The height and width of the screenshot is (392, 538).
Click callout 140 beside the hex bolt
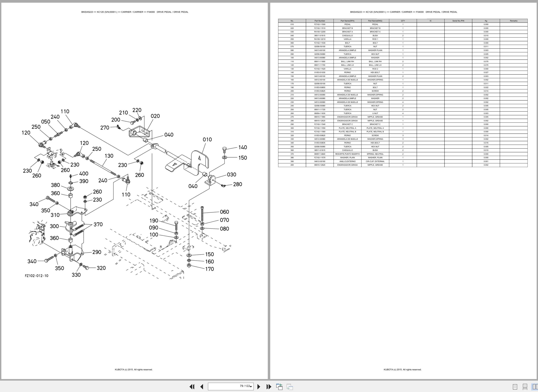click(242, 147)
